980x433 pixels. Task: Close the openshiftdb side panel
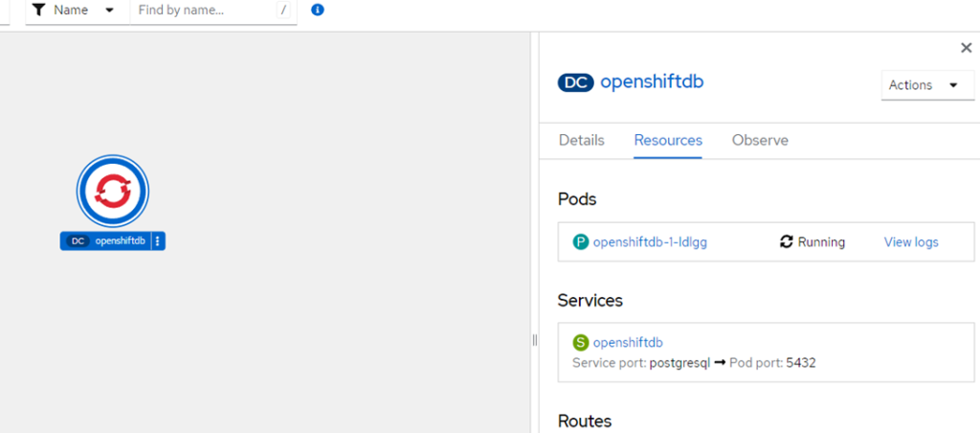click(x=967, y=48)
